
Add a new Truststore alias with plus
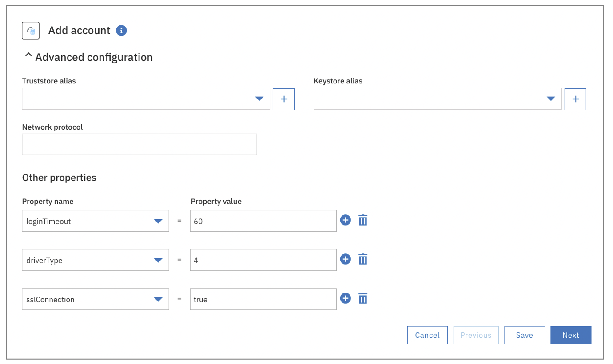(283, 99)
